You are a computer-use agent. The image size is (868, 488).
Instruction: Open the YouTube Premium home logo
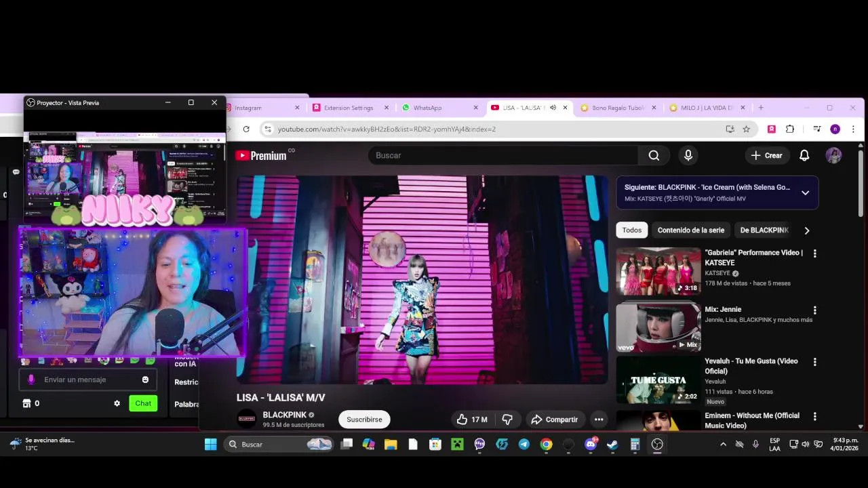tap(261, 156)
